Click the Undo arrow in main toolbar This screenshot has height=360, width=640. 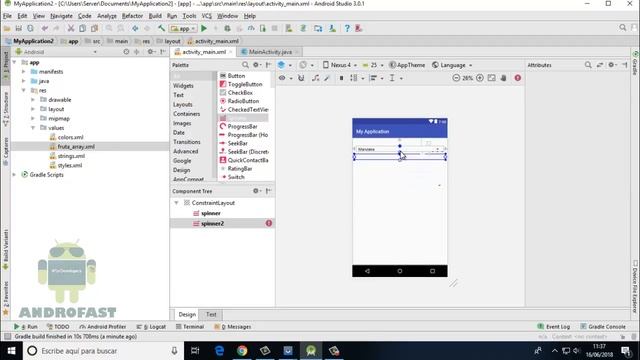(x=44, y=28)
